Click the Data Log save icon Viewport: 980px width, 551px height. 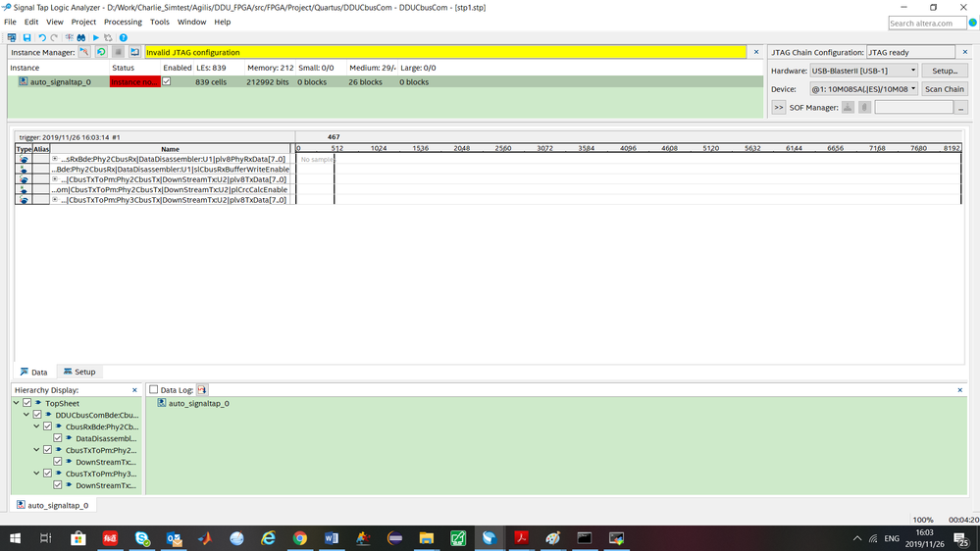coord(202,390)
